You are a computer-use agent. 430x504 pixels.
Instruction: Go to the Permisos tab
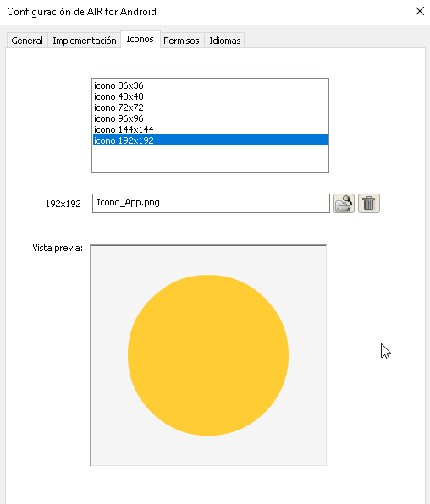pyautogui.click(x=181, y=41)
